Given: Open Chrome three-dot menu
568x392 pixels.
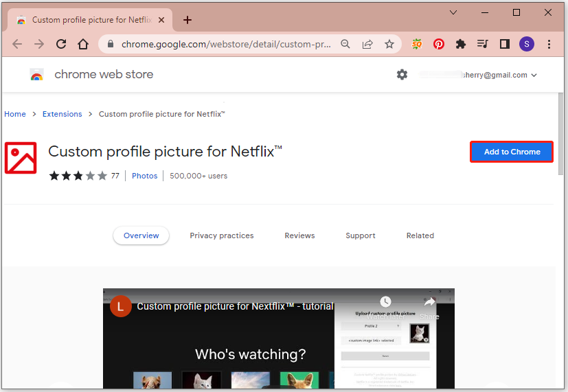Looking at the screenshot, I should click(549, 44).
